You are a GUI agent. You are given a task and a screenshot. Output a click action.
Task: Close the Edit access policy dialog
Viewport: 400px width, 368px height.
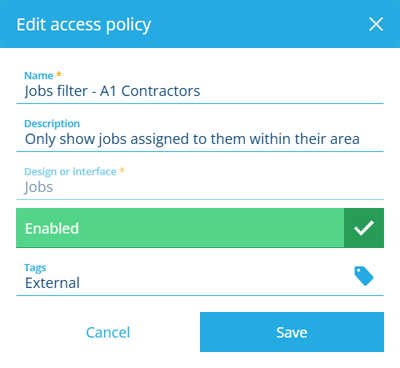click(x=376, y=24)
